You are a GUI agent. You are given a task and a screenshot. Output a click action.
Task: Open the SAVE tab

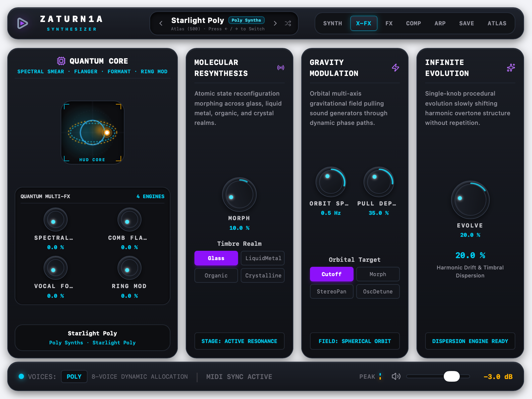[x=466, y=23]
